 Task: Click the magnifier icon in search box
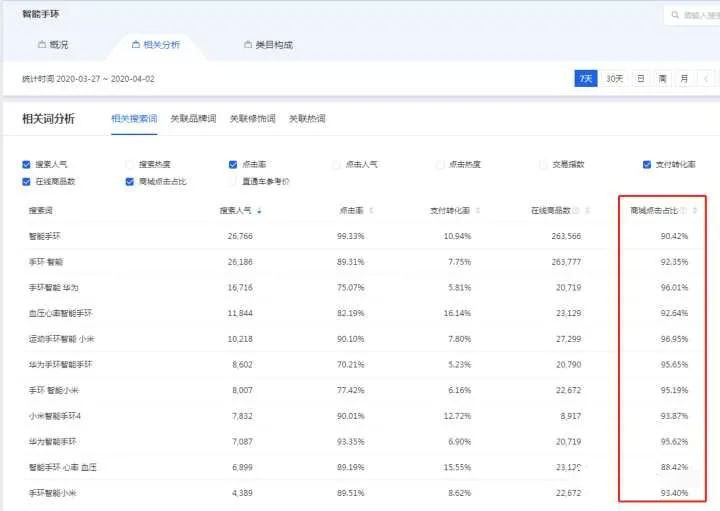[x=675, y=15]
